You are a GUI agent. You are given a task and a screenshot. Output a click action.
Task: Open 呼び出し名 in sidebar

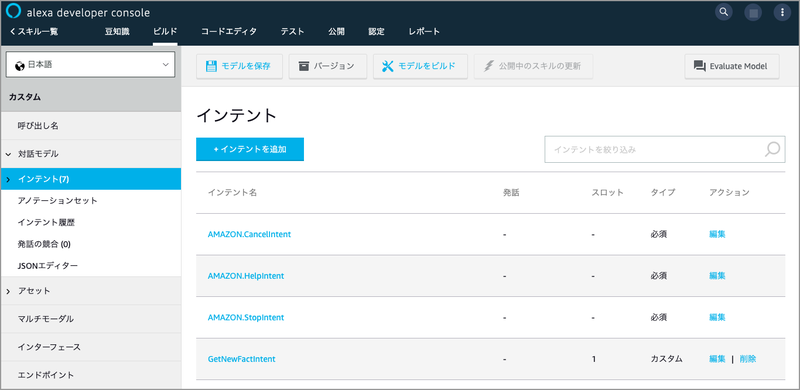(90, 126)
